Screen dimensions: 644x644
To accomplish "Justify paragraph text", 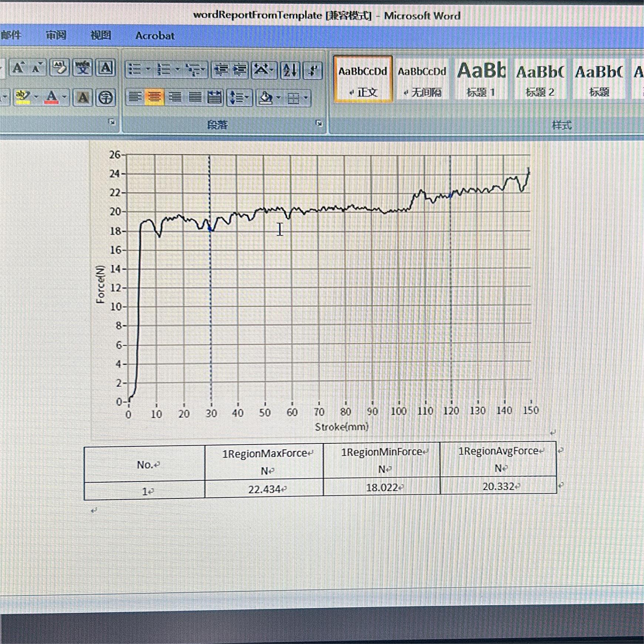I will pos(195,98).
